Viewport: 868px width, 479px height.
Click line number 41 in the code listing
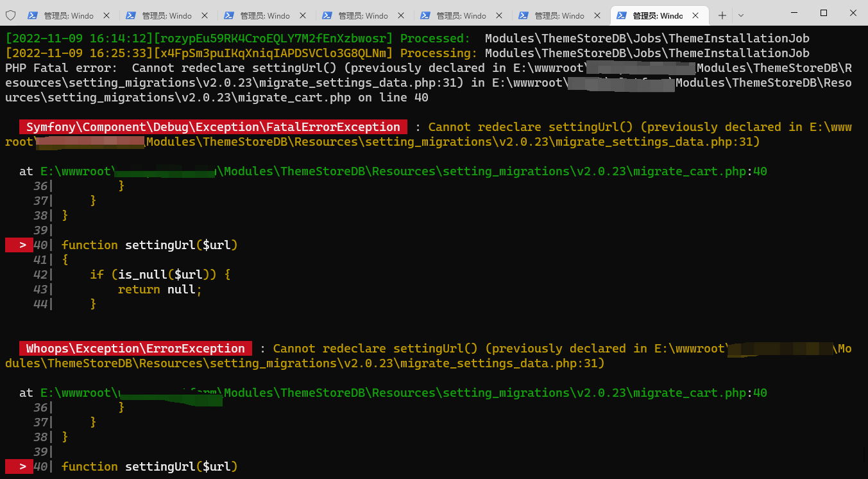click(40, 260)
